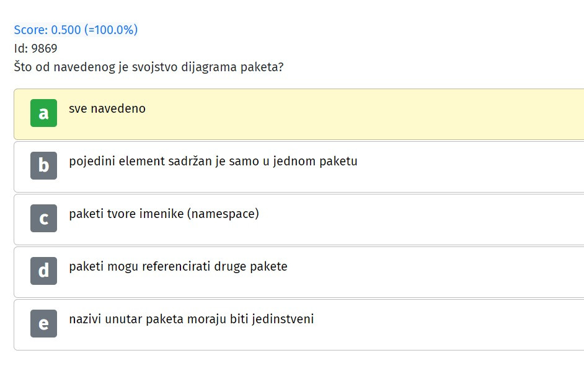Pick 'paketi mogu referencirati druge pakete'
This screenshot has width=584, height=392.
tap(178, 267)
